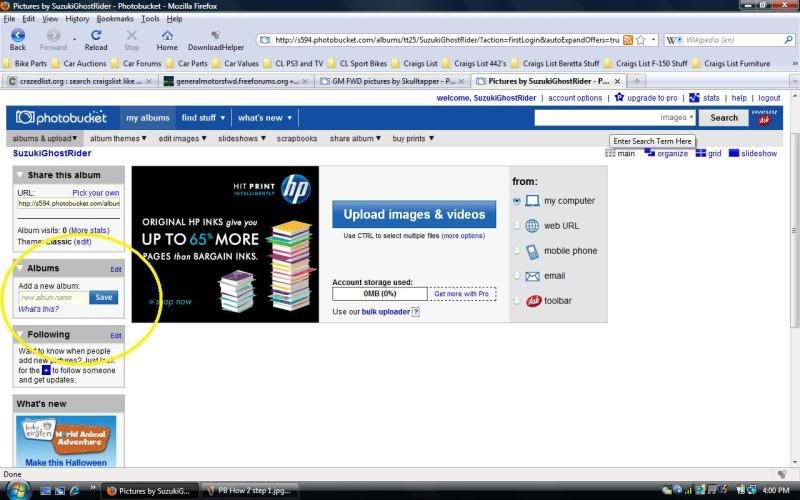Bookmark page with the star icon
The image size is (800, 500).
tap(641, 40)
